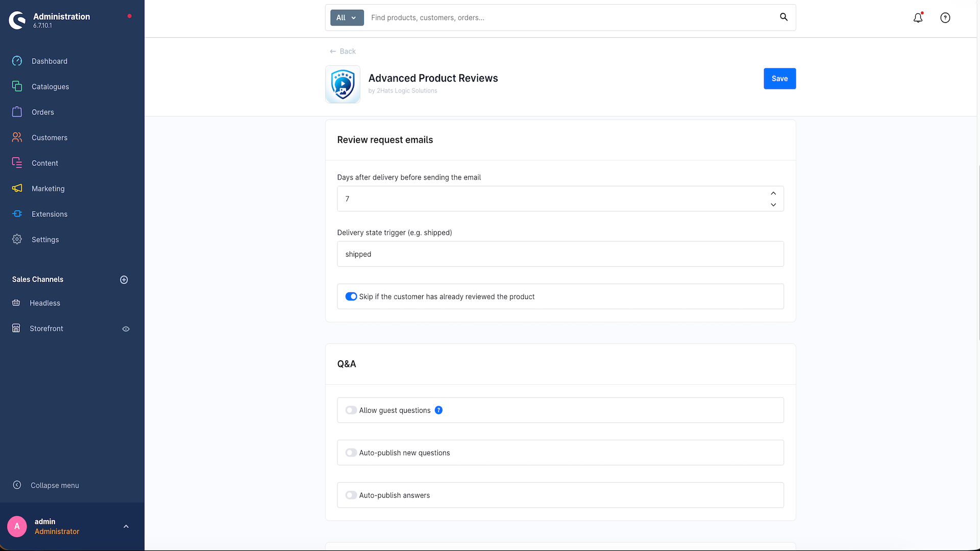980x551 pixels.
Task: Click the Advanced Product Reviews plugin logo
Action: coord(343,84)
